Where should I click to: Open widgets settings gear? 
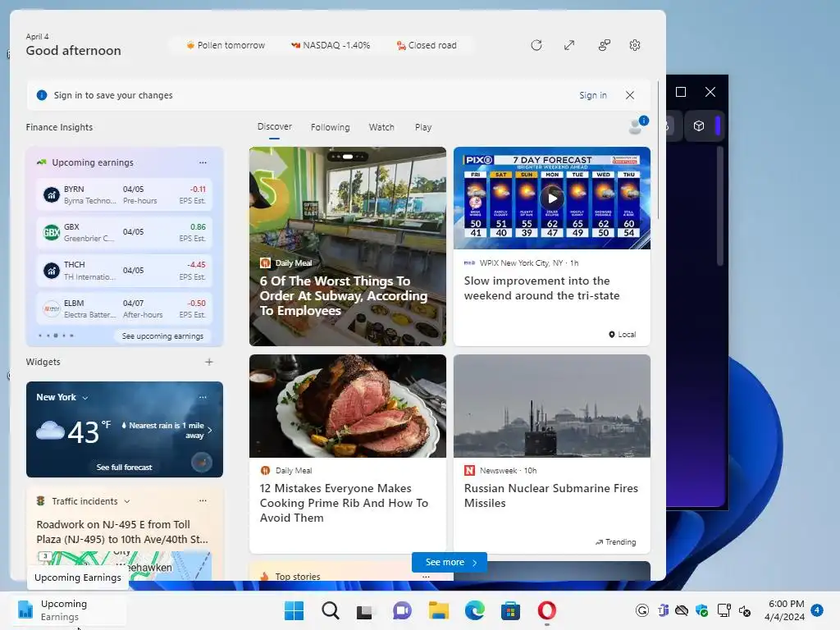coord(635,46)
